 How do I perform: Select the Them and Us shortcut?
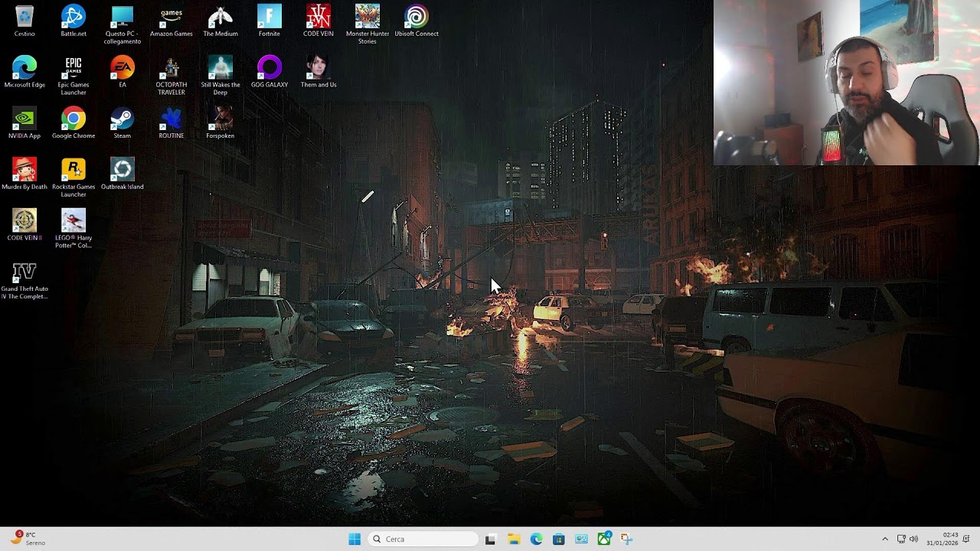318,73
